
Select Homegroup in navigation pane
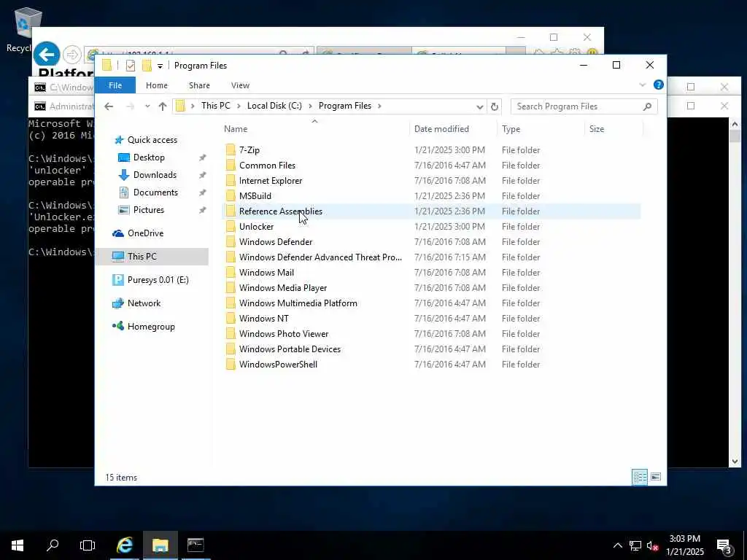(x=151, y=327)
